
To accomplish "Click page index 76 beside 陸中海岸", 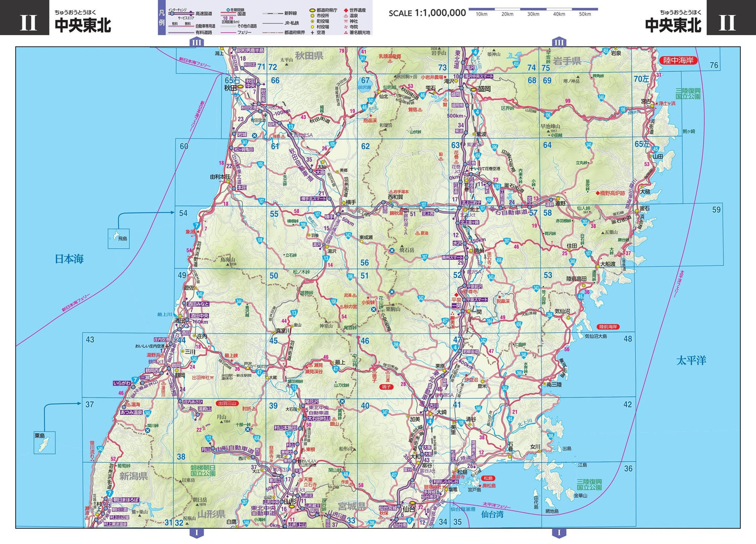I will coord(714,65).
